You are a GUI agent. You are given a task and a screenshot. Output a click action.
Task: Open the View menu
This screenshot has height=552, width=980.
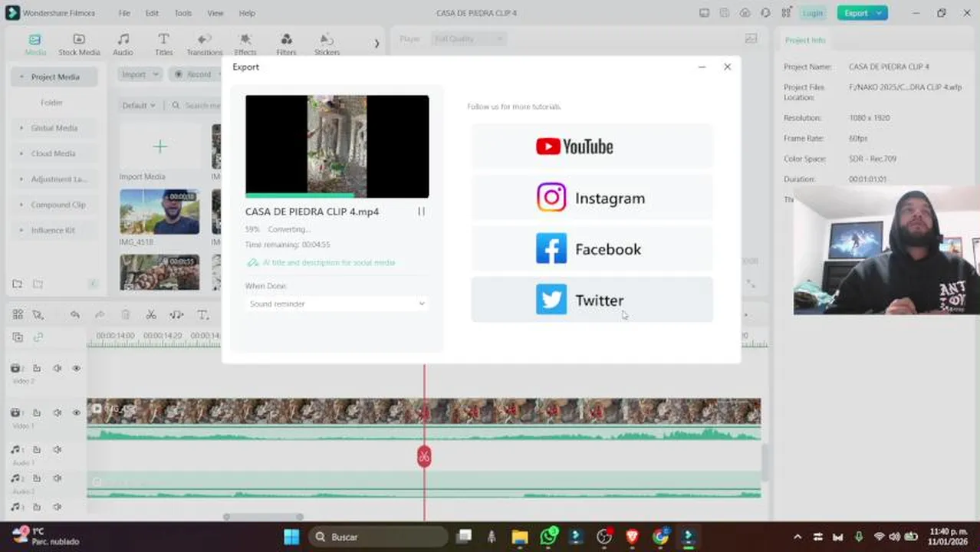[215, 13]
